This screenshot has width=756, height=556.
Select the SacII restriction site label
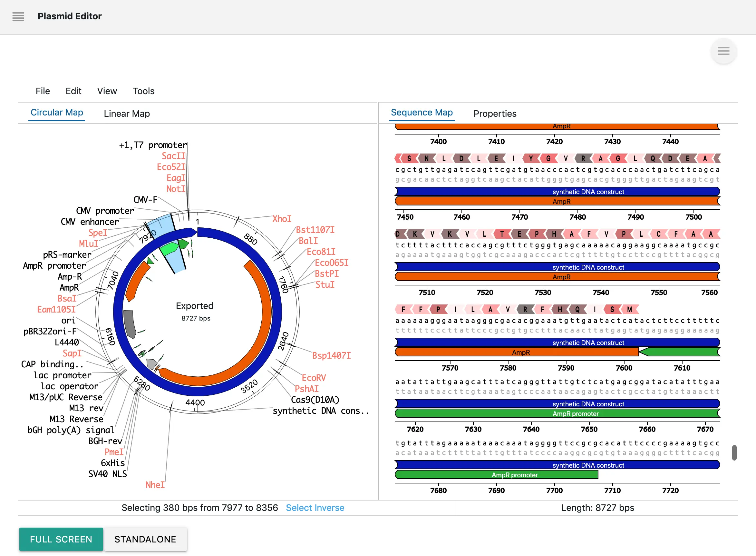click(x=173, y=156)
